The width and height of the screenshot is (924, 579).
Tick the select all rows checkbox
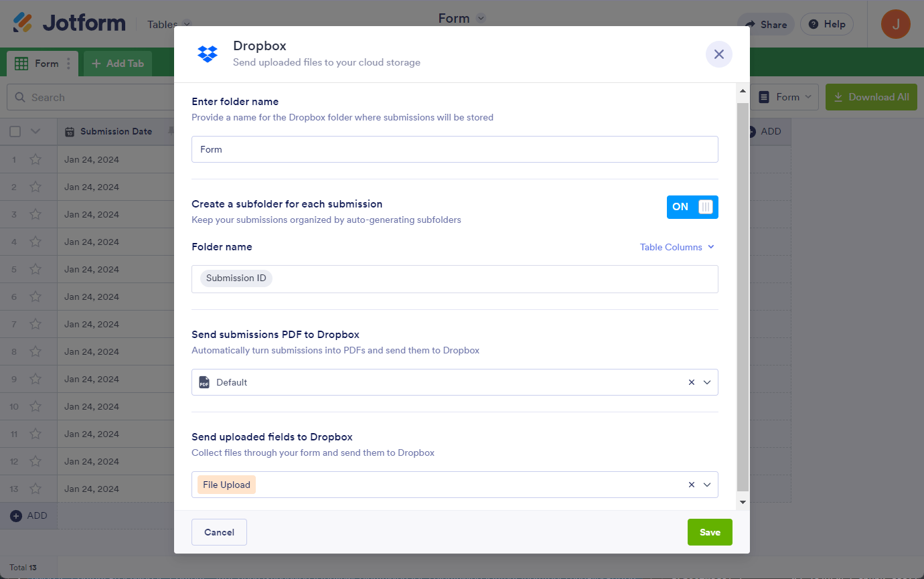coord(15,132)
